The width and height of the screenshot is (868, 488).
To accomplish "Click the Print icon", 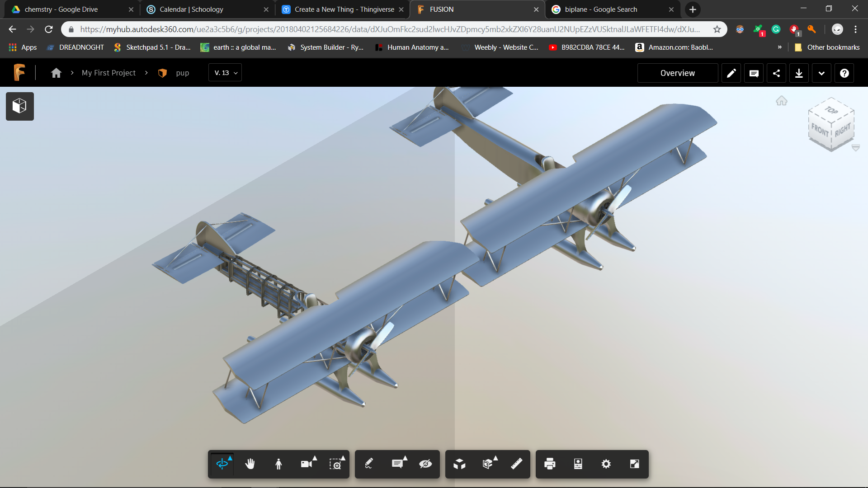I will [550, 464].
